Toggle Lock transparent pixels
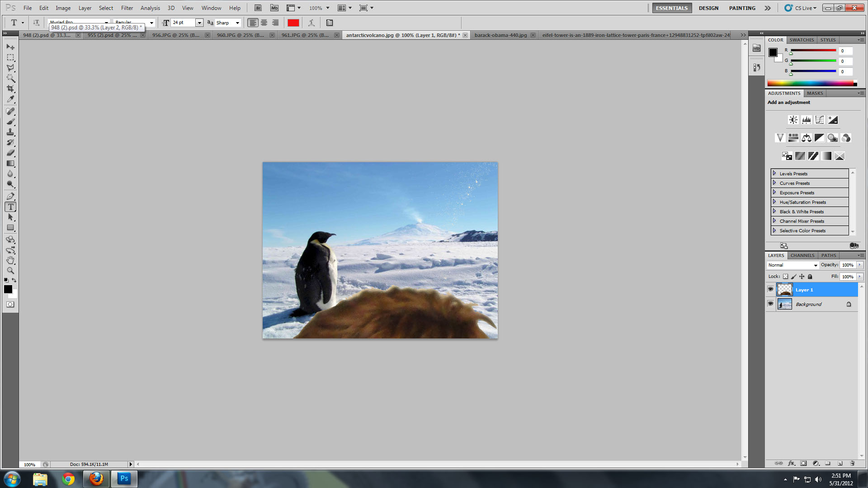Viewport: 868px width, 488px height. (x=786, y=277)
